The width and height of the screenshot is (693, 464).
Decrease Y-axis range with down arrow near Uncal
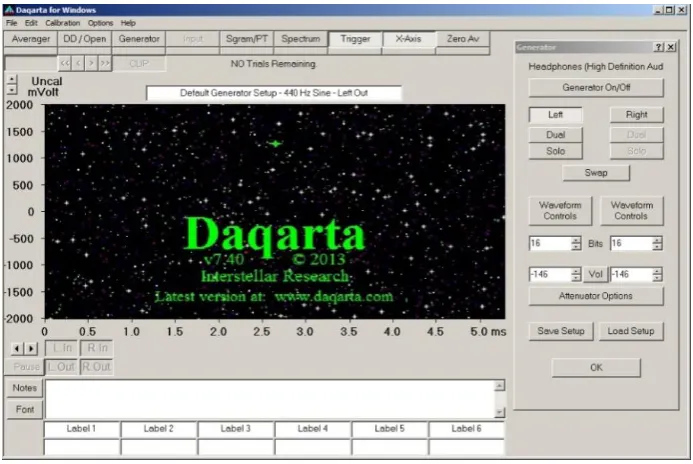pyautogui.click(x=12, y=90)
